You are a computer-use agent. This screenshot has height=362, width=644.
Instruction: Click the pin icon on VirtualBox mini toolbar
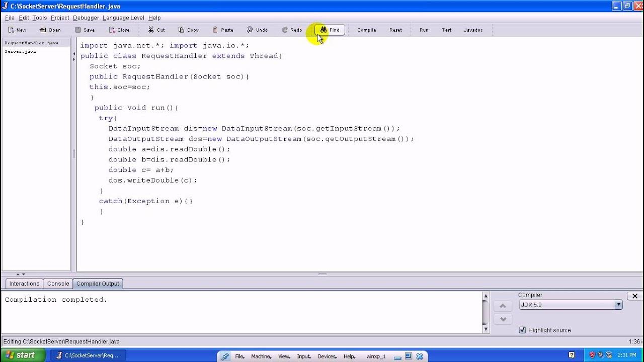(x=225, y=356)
